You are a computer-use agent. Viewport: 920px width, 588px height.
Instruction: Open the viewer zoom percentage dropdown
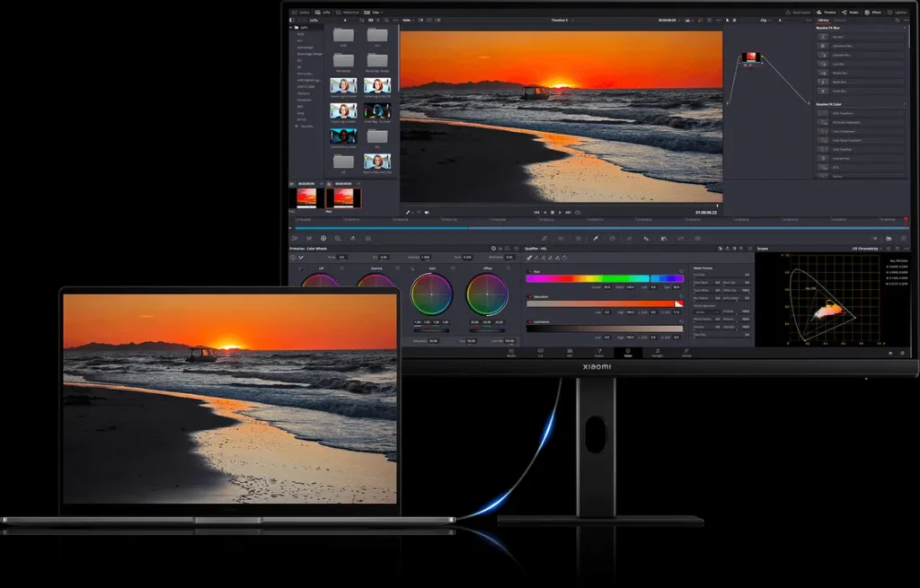pos(409,20)
